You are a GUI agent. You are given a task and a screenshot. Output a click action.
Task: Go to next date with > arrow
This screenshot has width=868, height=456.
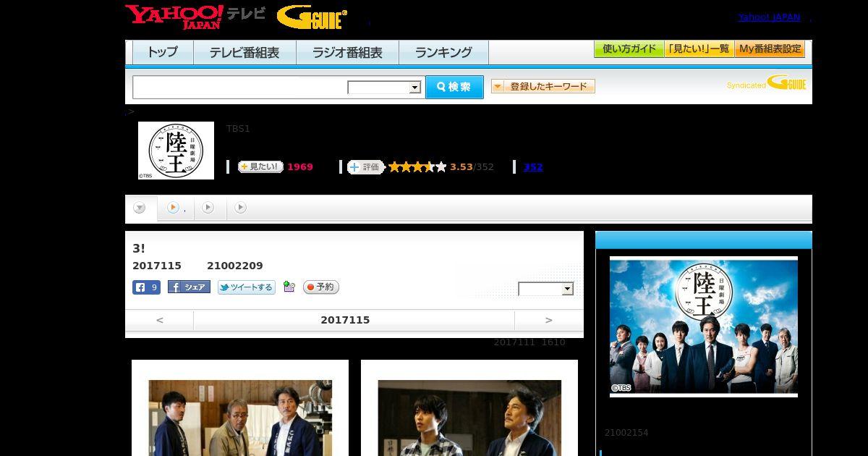point(549,320)
